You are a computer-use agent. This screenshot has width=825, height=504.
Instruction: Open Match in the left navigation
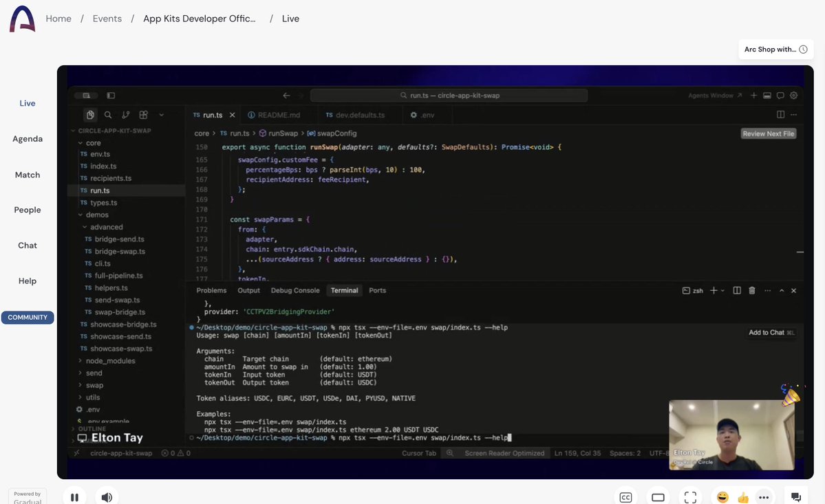[x=28, y=175]
